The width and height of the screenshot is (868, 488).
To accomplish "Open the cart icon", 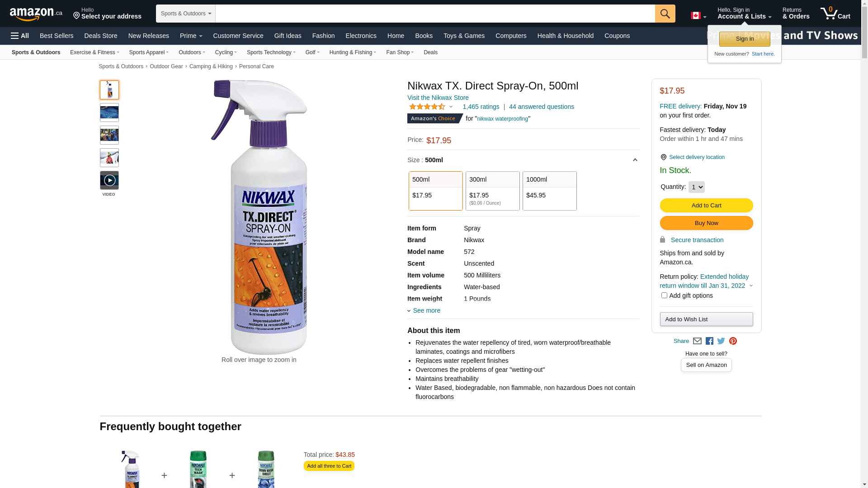I will 835,14.
